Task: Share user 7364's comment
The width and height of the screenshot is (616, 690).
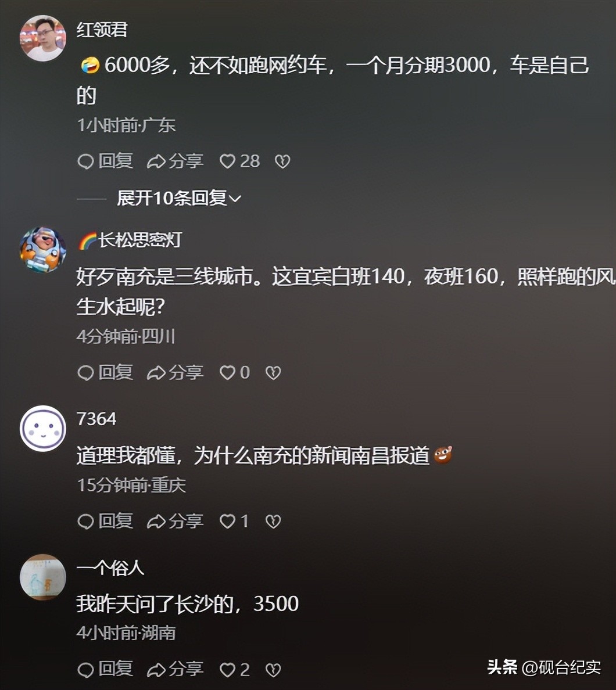Action: pos(175,522)
